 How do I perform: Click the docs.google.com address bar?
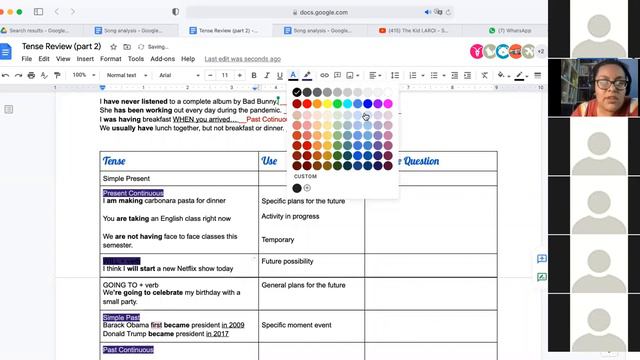[320, 12]
